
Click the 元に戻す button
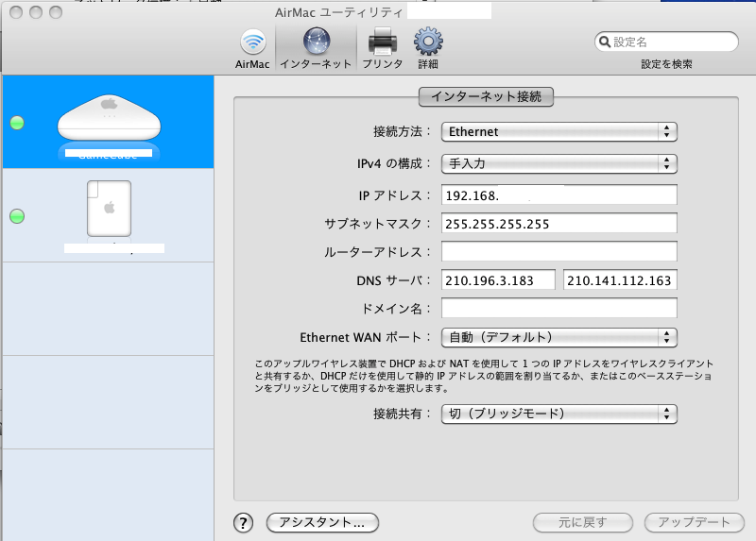pyautogui.click(x=583, y=523)
